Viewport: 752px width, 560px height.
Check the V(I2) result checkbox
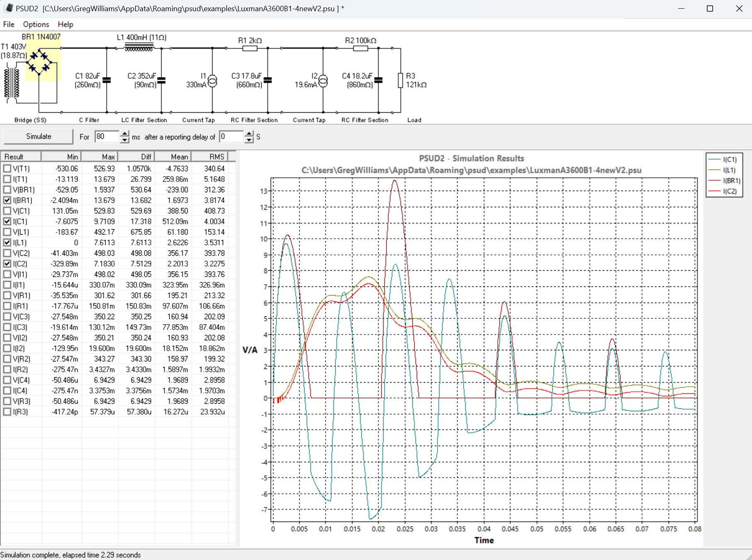coord(7,338)
